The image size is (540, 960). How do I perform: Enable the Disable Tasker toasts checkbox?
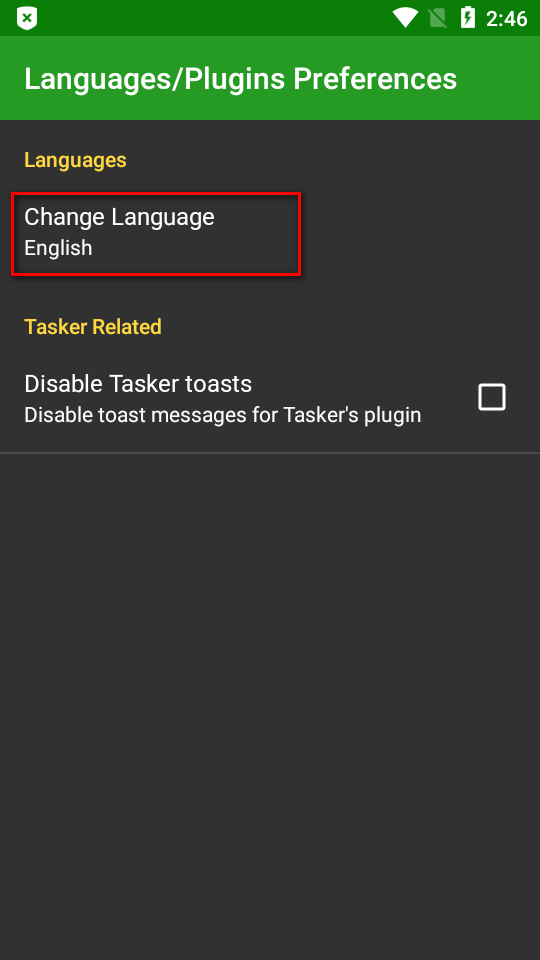pyautogui.click(x=492, y=397)
